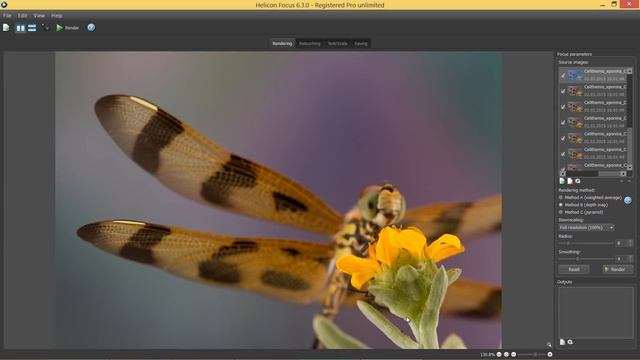Open the File menu
The image size is (640, 360).
7,16
